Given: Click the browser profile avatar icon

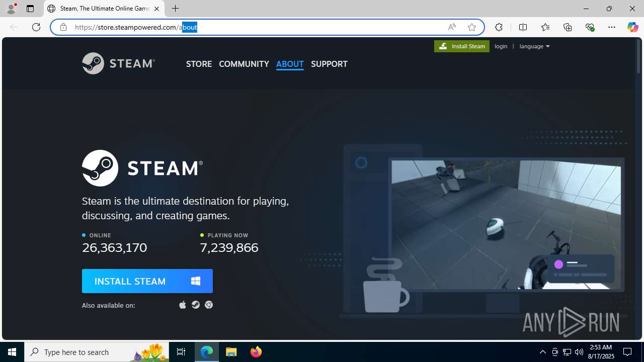Looking at the screenshot, I should (11, 9).
